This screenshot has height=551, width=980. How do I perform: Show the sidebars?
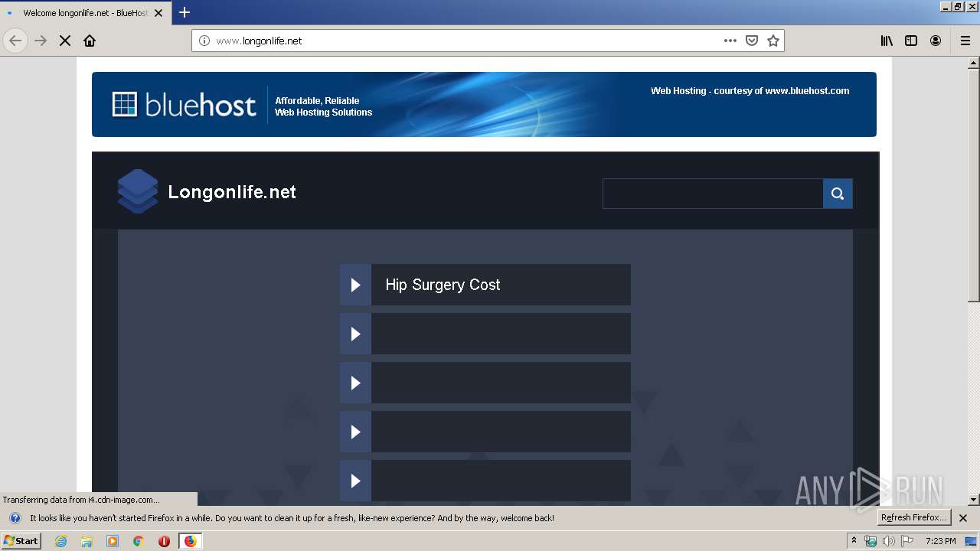tap(911, 41)
